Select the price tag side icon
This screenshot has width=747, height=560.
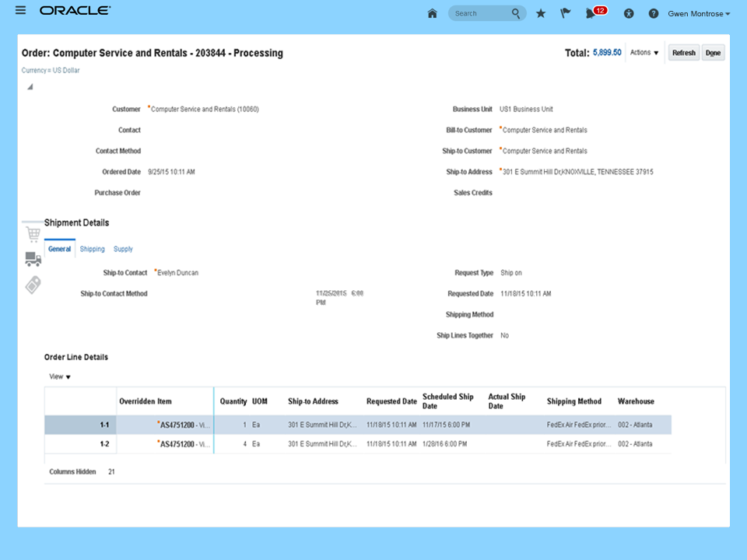[33, 285]
